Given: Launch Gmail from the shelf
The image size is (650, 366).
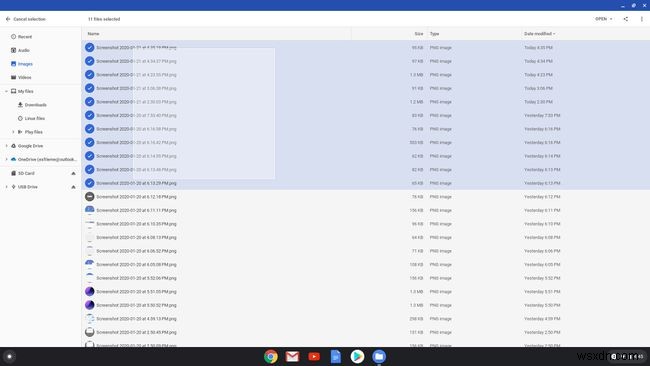Looking at the screenshot, I should click(x=292, y=356).
